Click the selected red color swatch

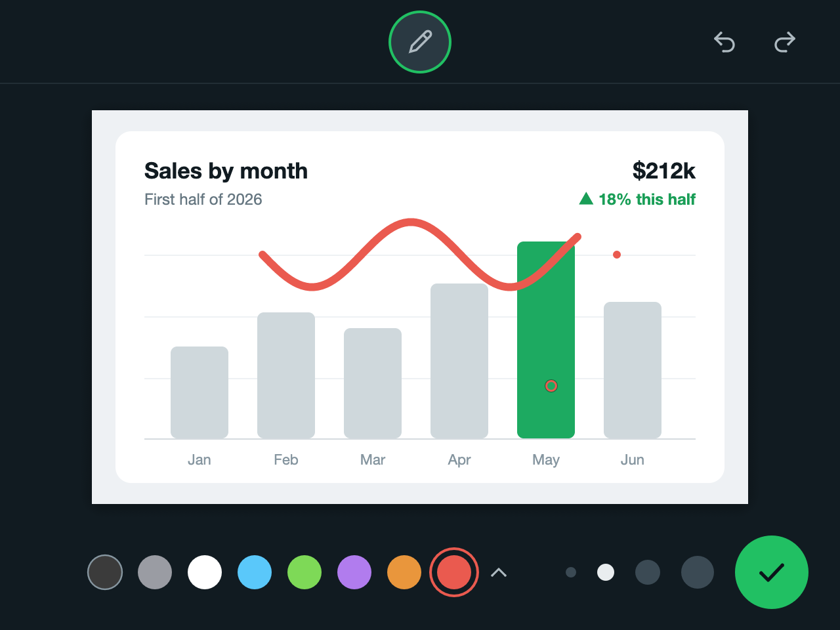tap(454, 572)
